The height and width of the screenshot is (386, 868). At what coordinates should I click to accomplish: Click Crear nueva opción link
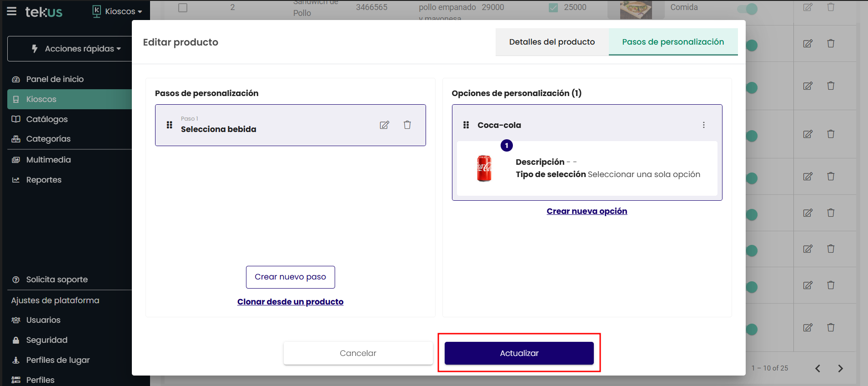pos(587,211)
